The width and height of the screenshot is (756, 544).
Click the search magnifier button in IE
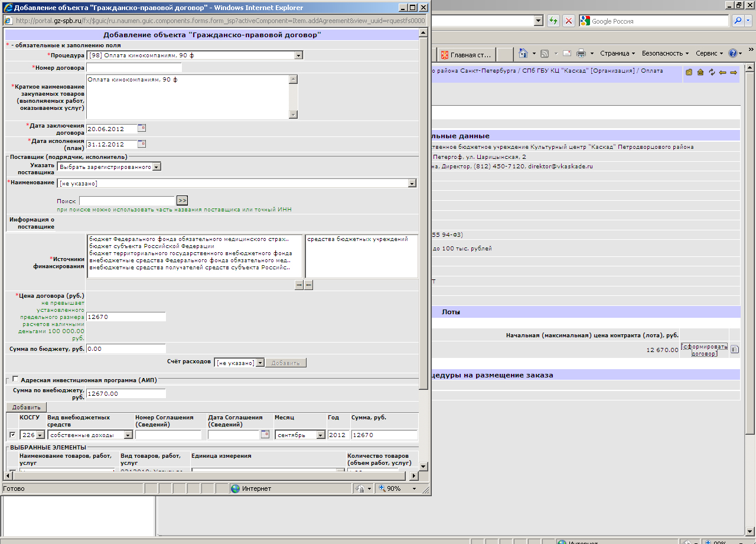(738, 21)
